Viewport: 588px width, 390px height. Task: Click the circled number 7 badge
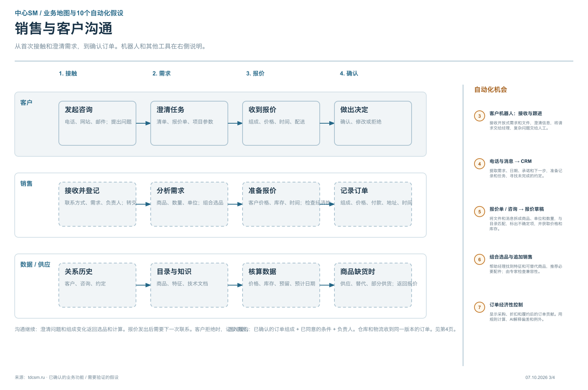click(x=480, y=307)
